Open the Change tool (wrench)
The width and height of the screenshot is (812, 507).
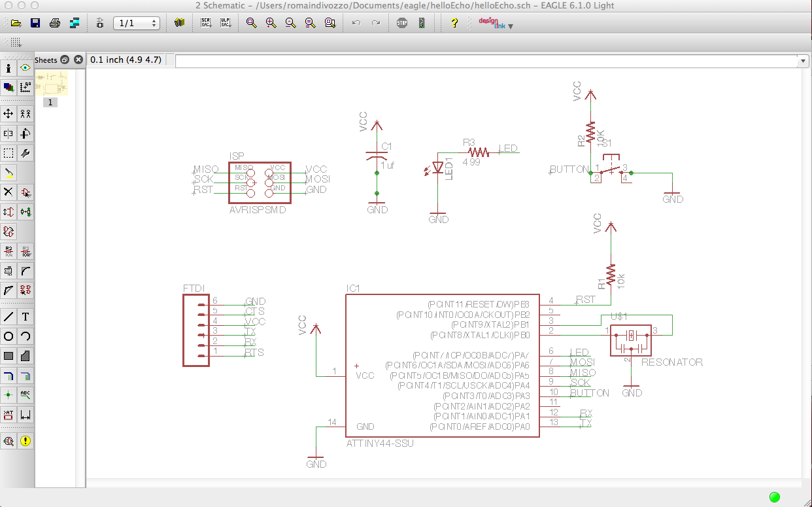point(25,153)
